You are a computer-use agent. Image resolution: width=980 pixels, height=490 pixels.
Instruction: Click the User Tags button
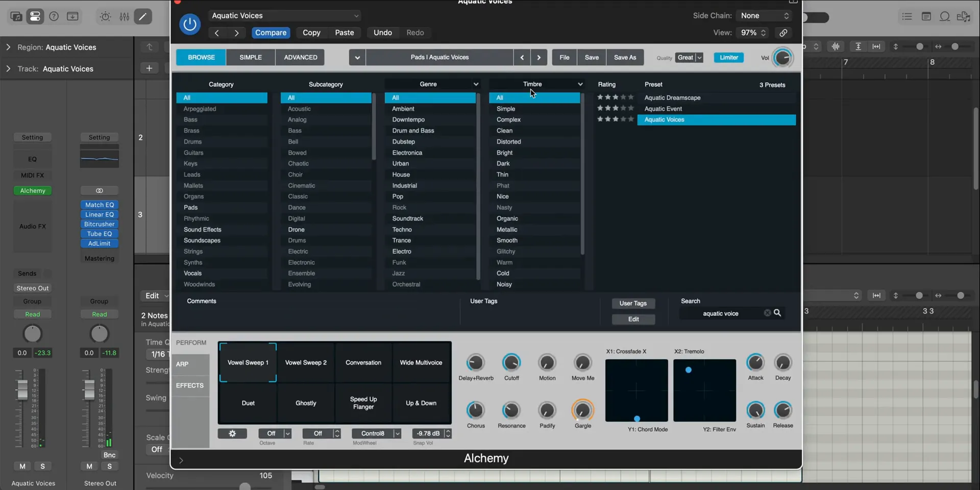tap(633, 303)
